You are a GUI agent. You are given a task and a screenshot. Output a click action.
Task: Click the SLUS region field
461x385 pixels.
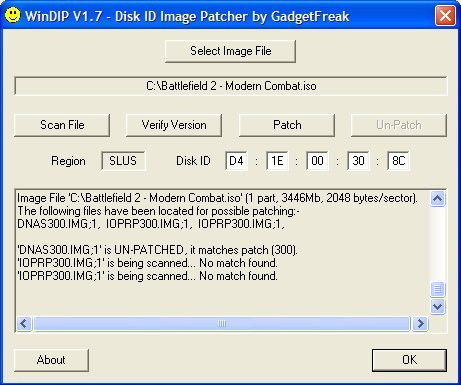coord(123,161)
